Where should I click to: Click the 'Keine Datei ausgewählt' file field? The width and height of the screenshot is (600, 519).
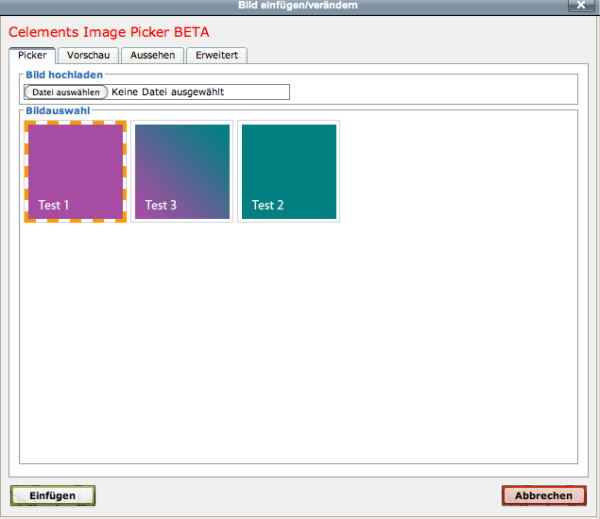[x=198, y=92]
